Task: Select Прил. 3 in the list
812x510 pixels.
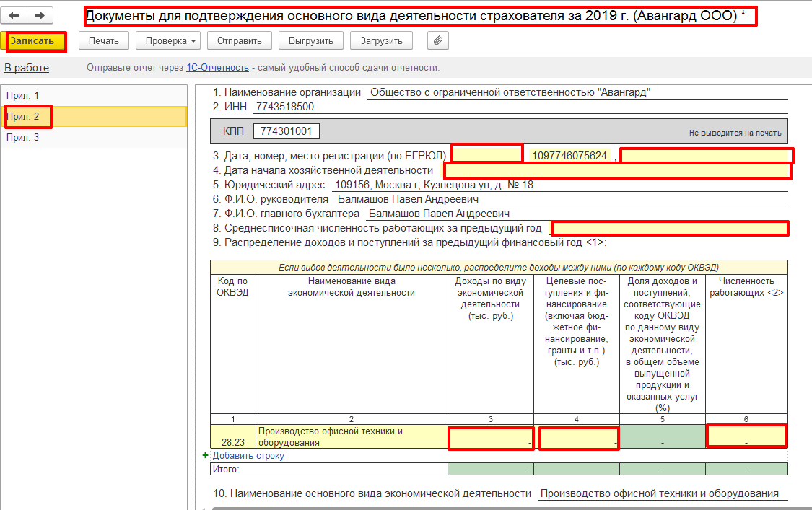Action: tap(22, 138)
